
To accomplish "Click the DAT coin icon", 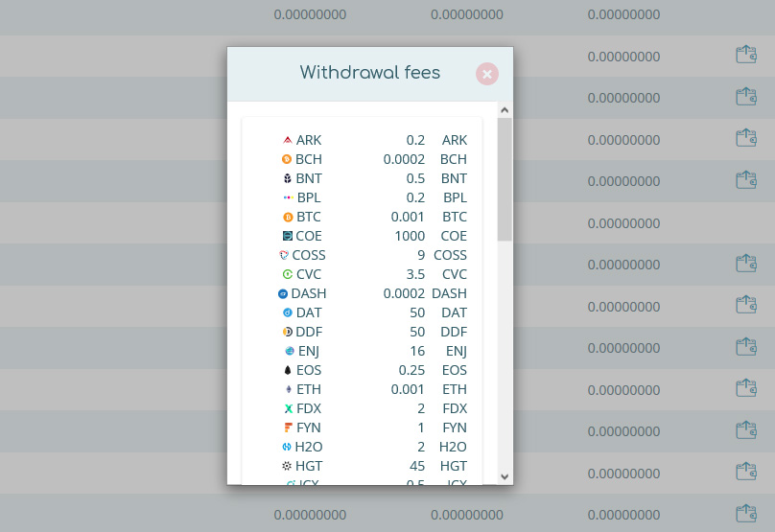I will (288, 312).
